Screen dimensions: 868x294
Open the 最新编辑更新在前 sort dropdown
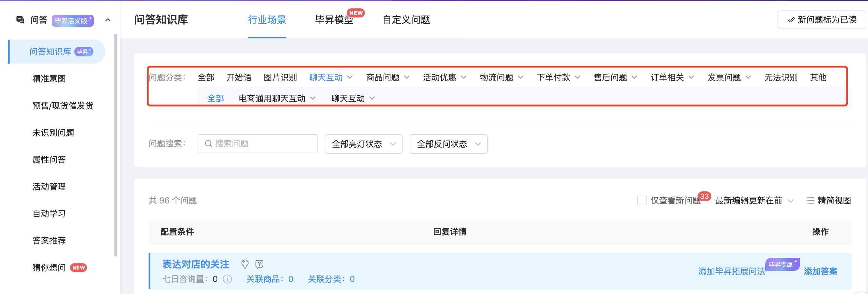click(x=754, y=200)
